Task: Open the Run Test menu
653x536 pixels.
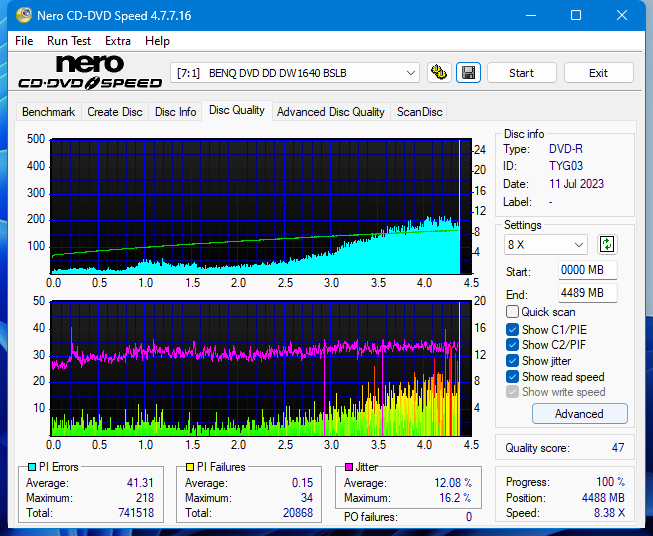Action: pyautogui.click(x=69, y=41)
